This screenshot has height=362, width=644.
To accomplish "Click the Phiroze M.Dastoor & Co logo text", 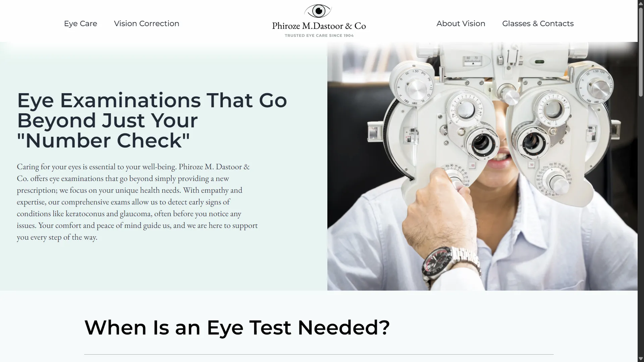I will click(x=319, y=26).
